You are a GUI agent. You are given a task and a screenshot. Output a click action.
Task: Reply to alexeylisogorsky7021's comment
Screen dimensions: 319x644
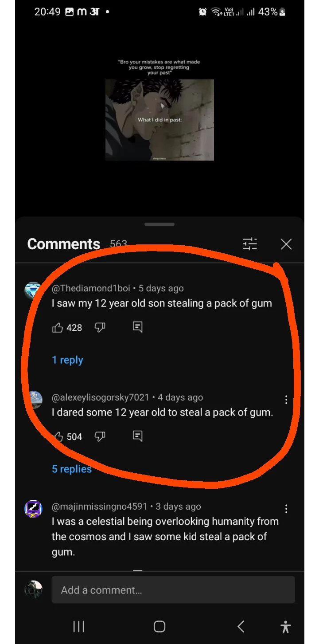(138, 437)
